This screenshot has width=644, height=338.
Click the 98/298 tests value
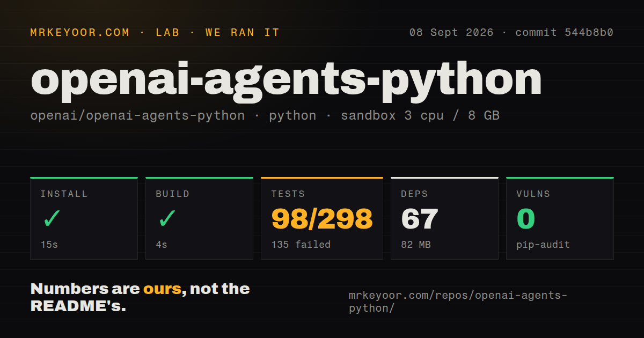point(322,219)
